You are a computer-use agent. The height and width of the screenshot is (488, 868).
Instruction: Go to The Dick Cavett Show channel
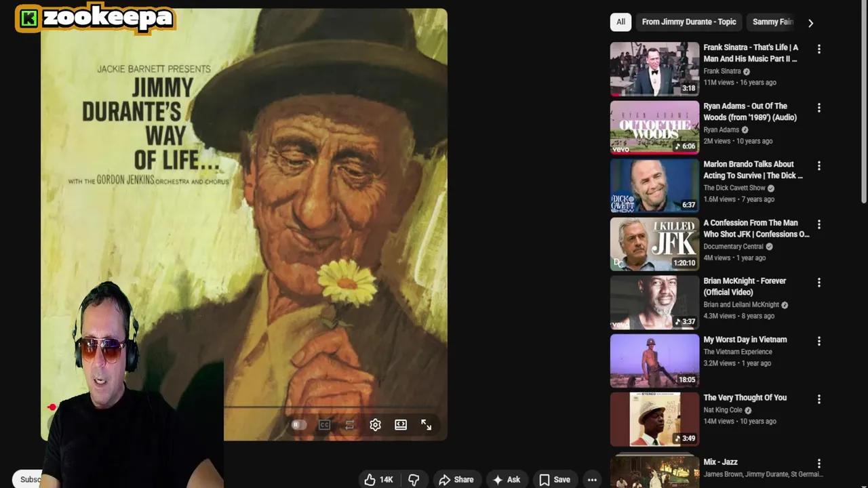(x=734, y=188)
